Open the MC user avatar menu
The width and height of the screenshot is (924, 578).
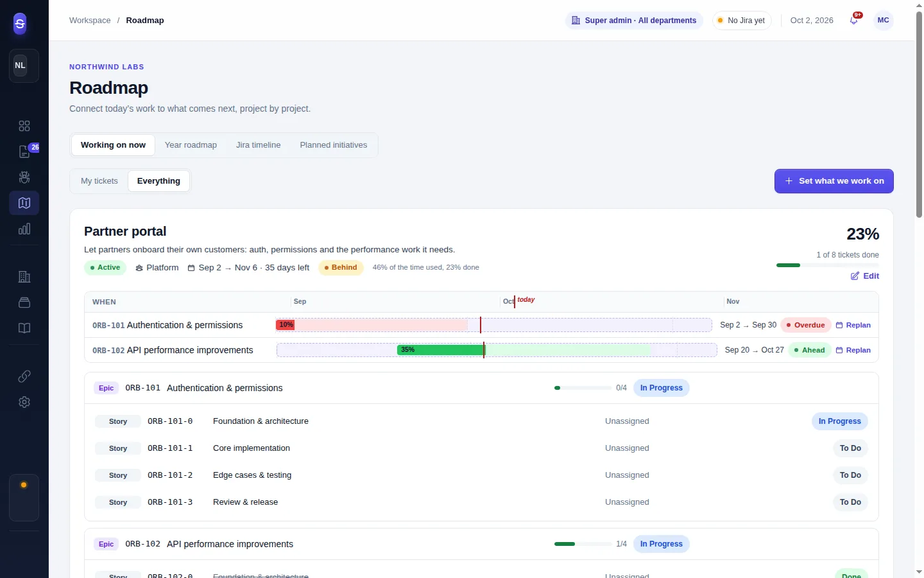coord(884,21)
